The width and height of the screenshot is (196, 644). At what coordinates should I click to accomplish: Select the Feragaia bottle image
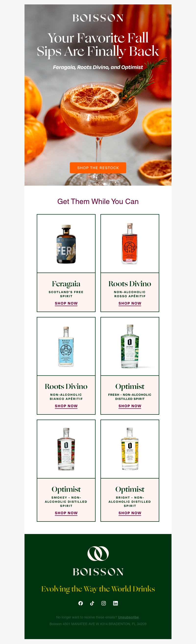point(66,244)
